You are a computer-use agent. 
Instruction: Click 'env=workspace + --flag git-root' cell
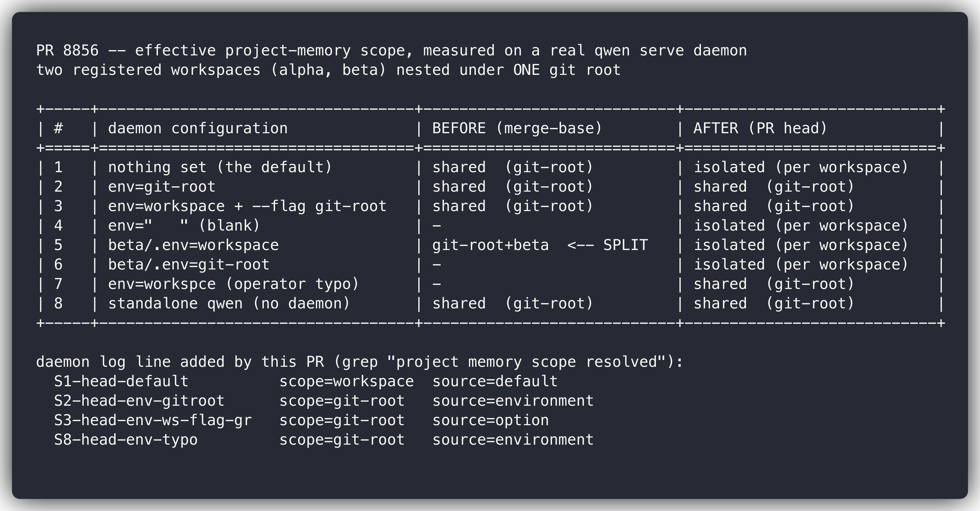(247, 206)
